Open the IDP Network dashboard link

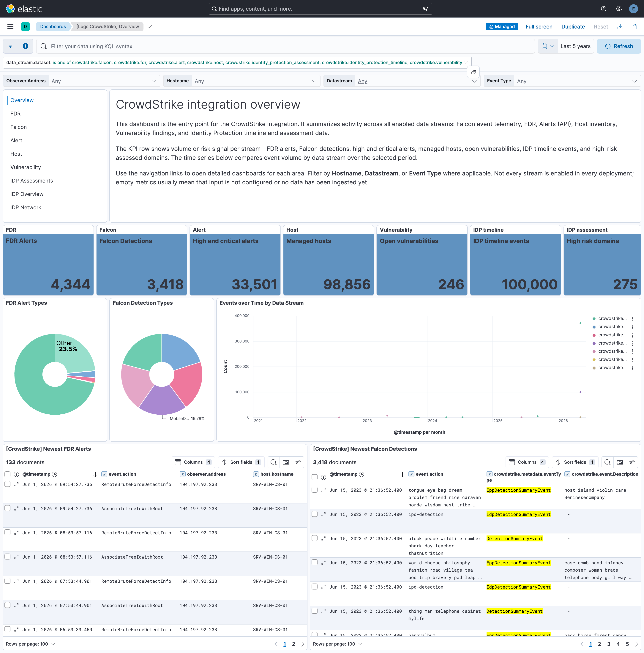pos(26,207)
